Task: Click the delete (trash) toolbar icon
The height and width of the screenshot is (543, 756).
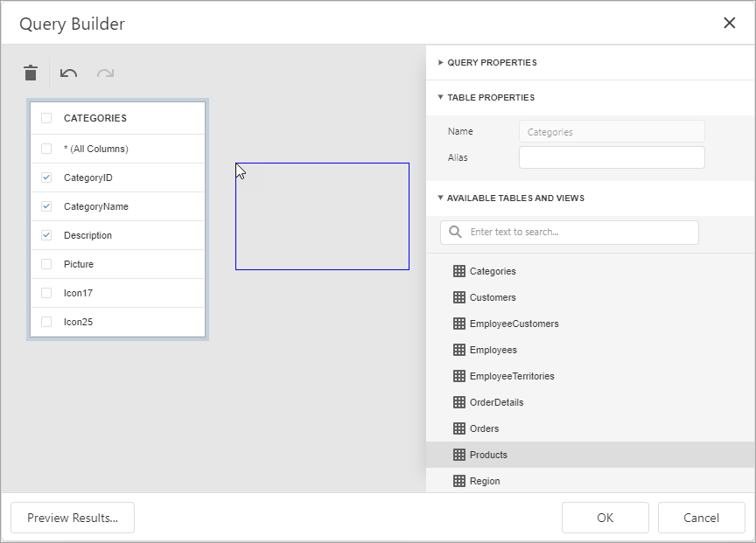Action: [31, 73]
